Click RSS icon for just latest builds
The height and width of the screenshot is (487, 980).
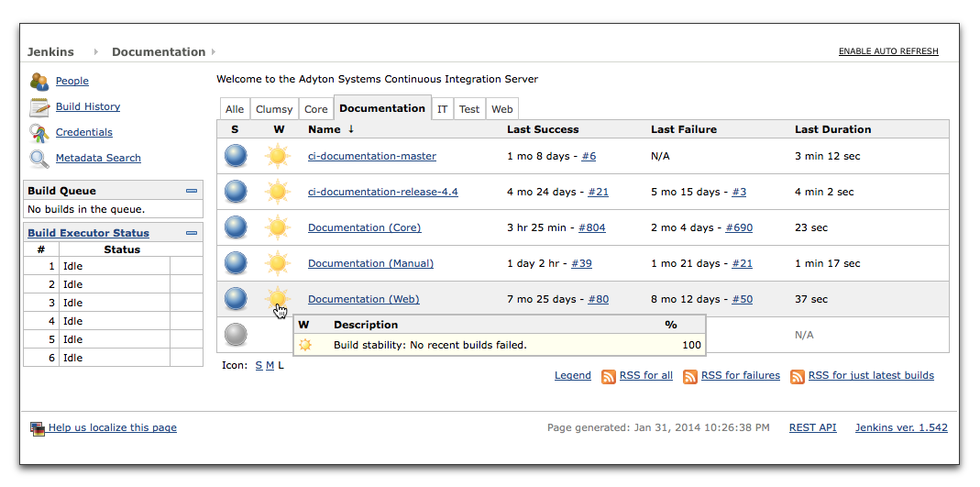pyautogui.click(x=798, y=376)
